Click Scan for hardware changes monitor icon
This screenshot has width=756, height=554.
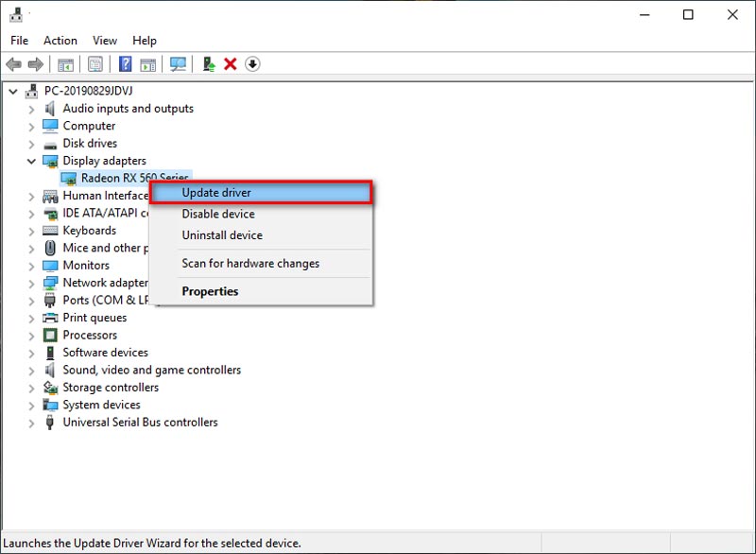[178, 64]
